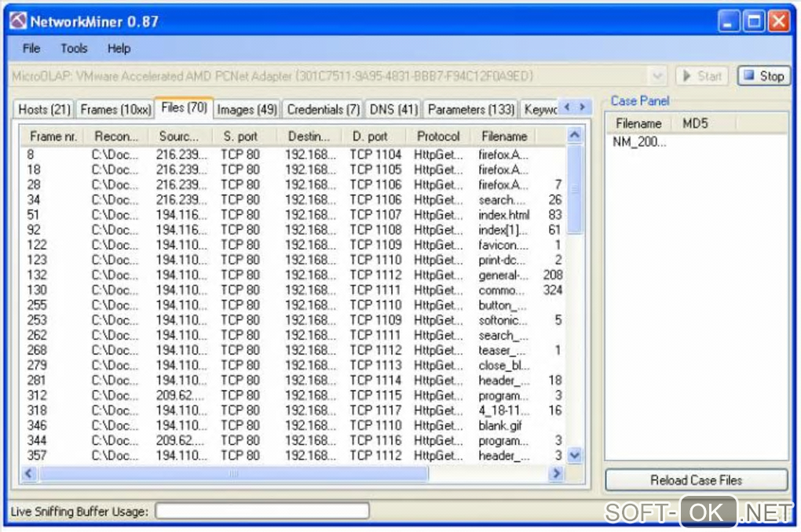Sort by the D. port column header
Screen dimensions: 801x532
(x=374, y=137)
